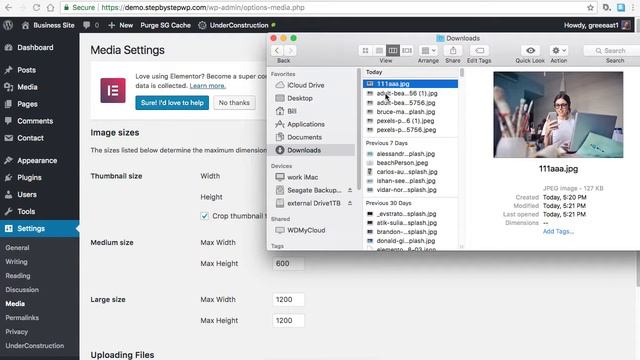640x360 pixels.
Task: Click Finder Back arrow button
Action: point(277,51)
